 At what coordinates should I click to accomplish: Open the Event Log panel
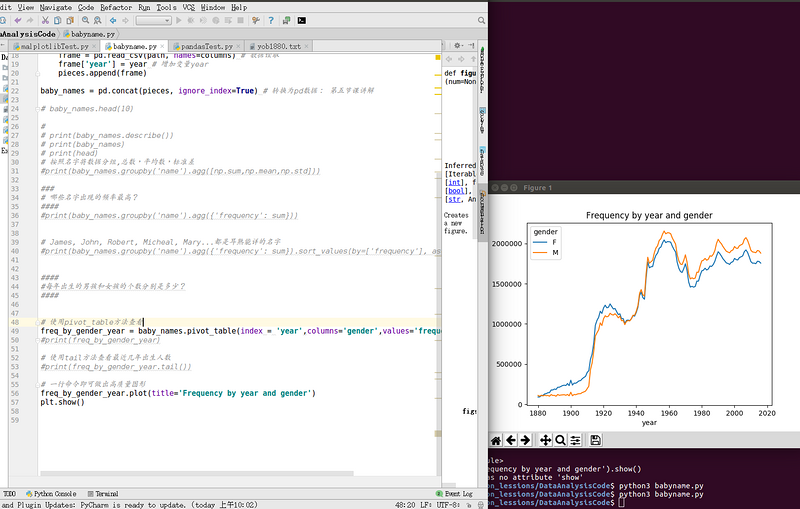(x=454, y=494)
